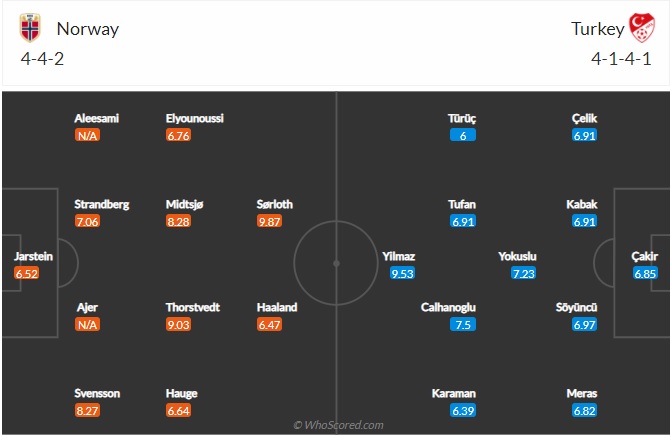Select Yilmaz's 9.53 rating badge

(402, 273)
